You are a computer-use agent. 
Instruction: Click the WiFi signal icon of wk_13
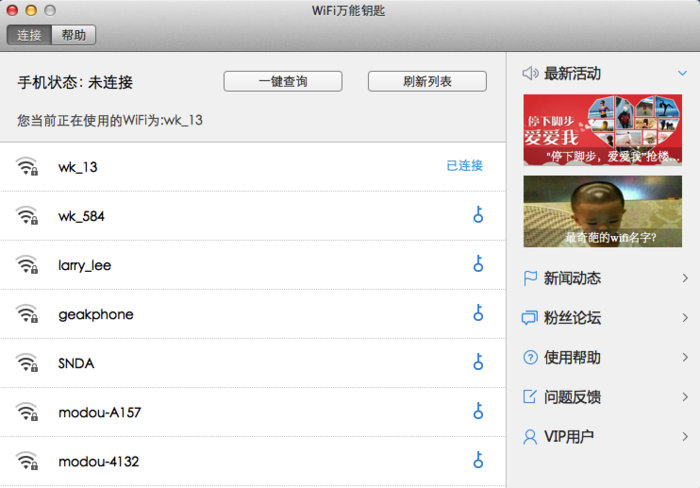click(x=27, y=166)
